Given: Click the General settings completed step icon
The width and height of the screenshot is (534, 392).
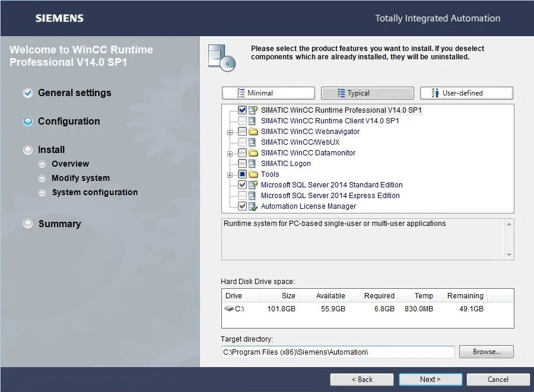Looking at the screenshot, I should pyautogui.click(x=28, y=93).
